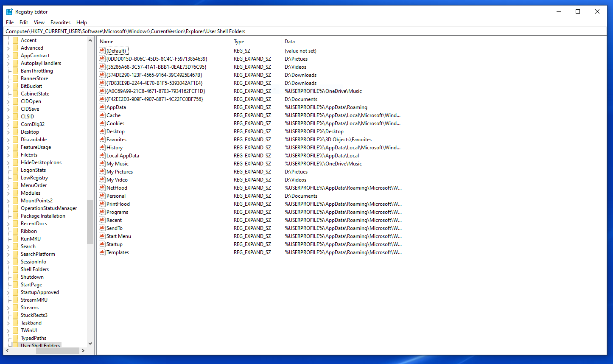Click the icon beside the History value
This screenshot has width=613, height=364.
click(x=102, y=147)
